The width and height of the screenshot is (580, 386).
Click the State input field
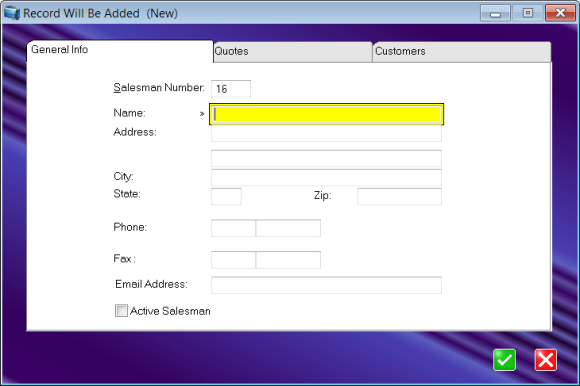226,196
